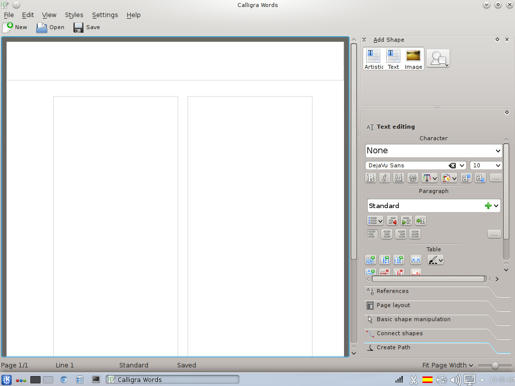Click the Calligra Words taskbar entry
This screenshot has width=515, height=386.
point(172,379)
